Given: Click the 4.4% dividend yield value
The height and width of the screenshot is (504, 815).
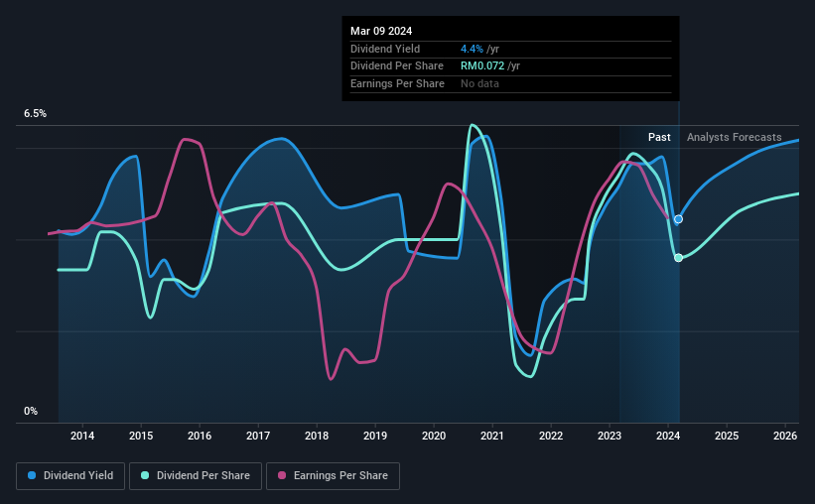Looking at the screenshot, I should click(472, 49).
